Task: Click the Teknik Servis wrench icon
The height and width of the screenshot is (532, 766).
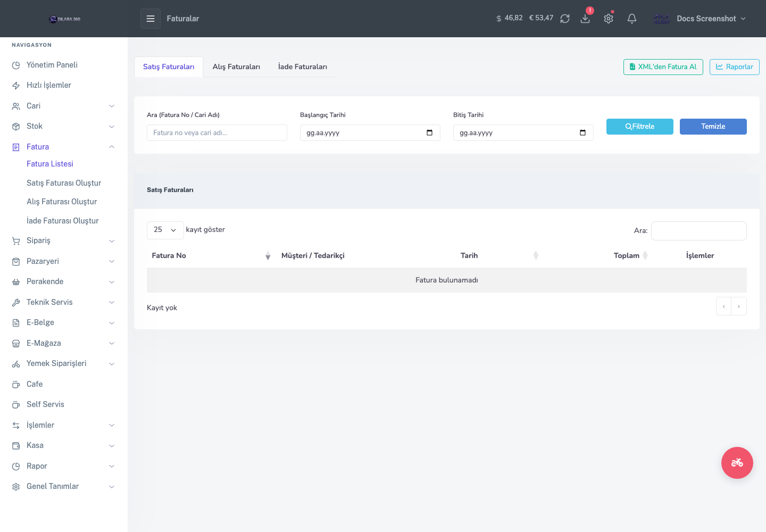Action: tap(16, 303)
